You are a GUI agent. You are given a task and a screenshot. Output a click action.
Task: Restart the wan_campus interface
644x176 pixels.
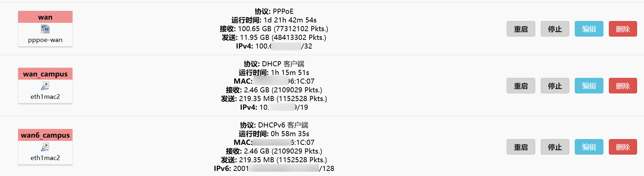[521, 86]
